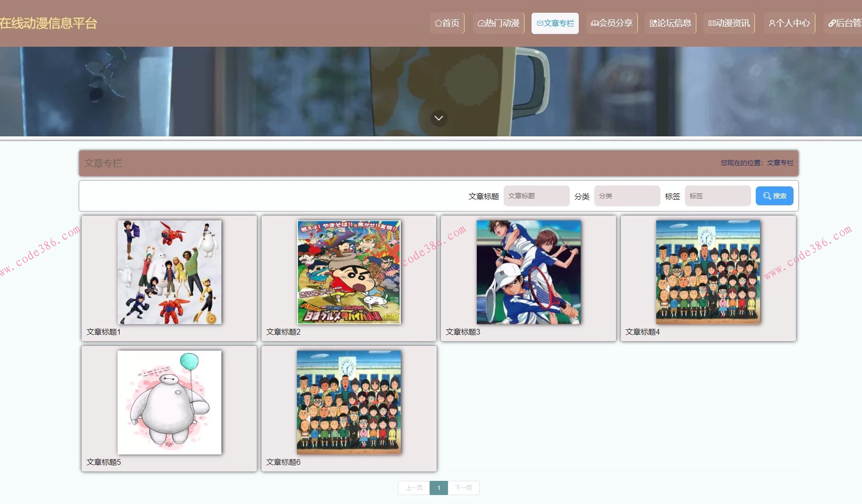Select page 1 in pagination
The image size is (862, 504).
pyautogui.click(x=439, y=488)
